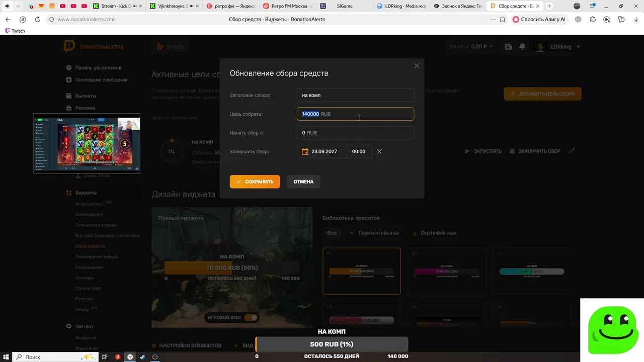The height and width of the screenshot is (362, 644).
Task: Select preset thumbnail #3 with teal bar
Action: [x=532, y=271]
